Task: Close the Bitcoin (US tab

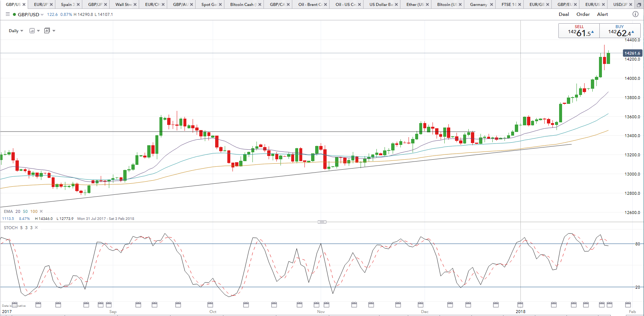Action: click(x=460, y=4)
